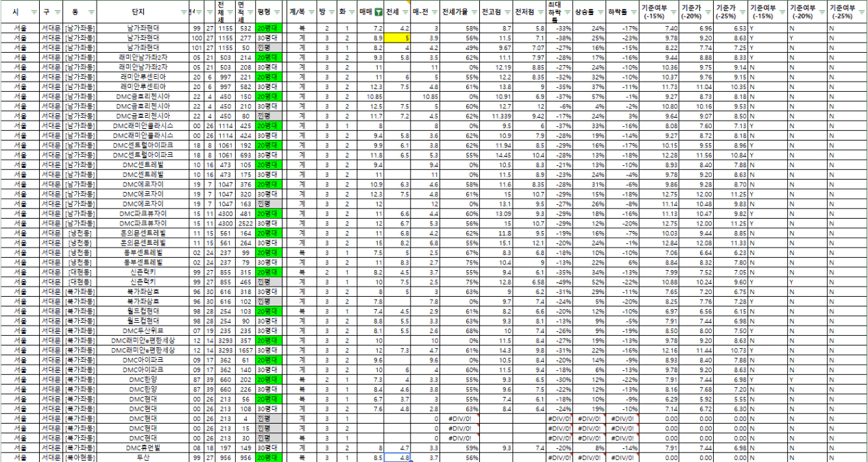Open the 화 column filter dropdown
Screen dimensions: 868x462
click(352, 13)
